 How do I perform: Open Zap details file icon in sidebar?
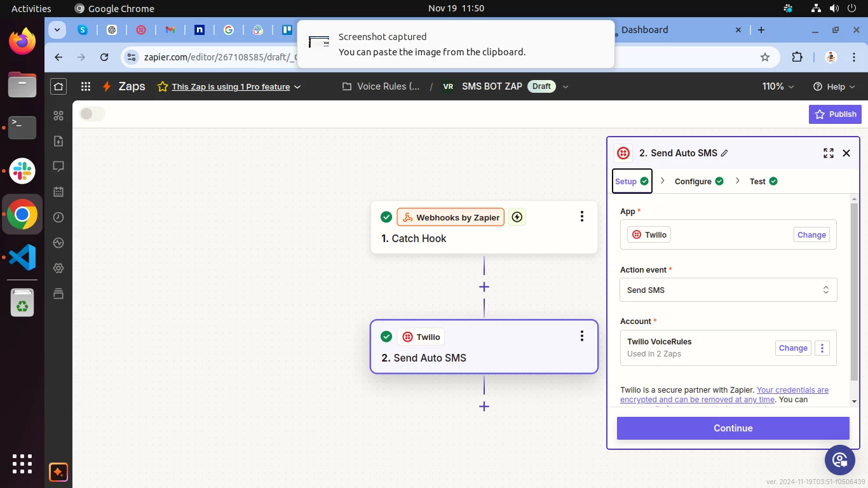tap(58, 141)
